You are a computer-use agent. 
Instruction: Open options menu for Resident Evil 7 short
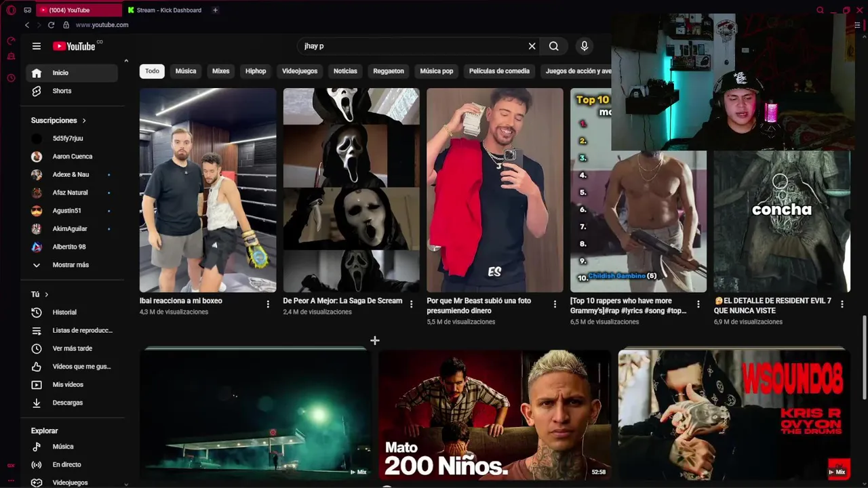point(842,304)
